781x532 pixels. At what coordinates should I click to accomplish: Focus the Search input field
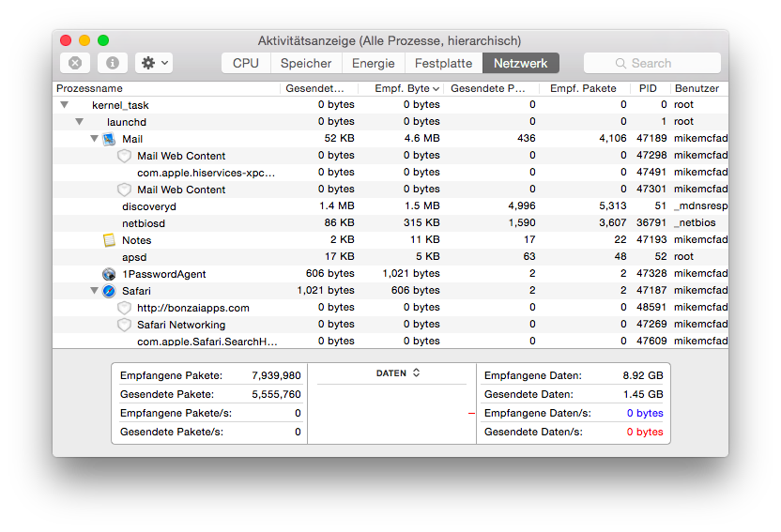pos(652,63)
